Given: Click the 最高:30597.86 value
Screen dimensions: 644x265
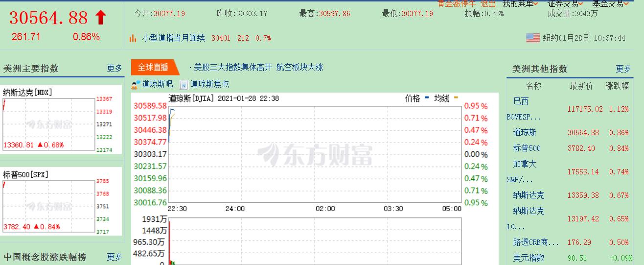Looking at the screenshot, I should 325,14.
